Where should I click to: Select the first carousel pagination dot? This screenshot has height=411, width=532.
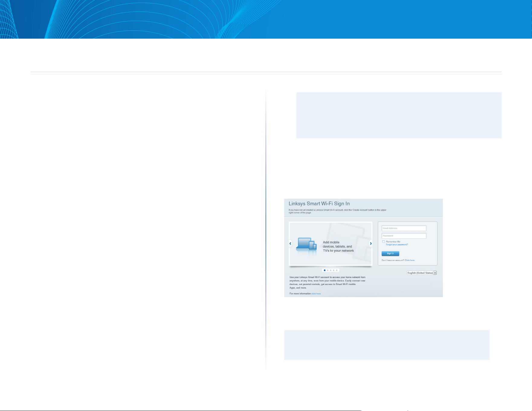[324, 270]
